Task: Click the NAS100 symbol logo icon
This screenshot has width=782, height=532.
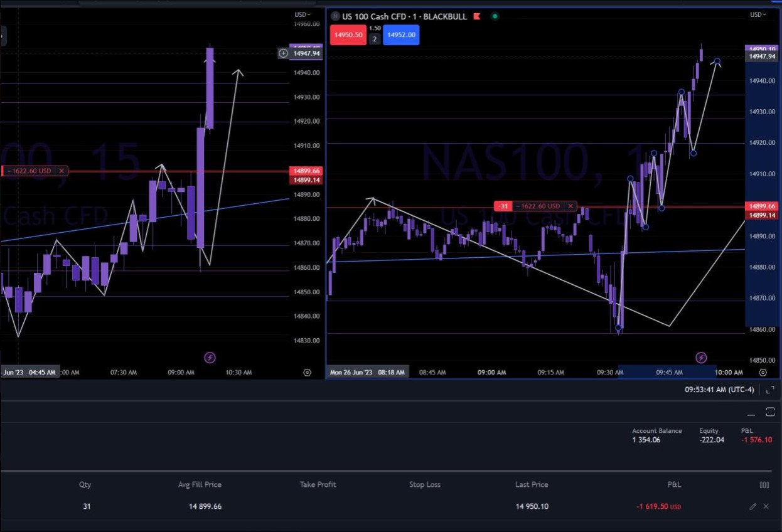Action: pyautogui.click(x=336, y=16)
